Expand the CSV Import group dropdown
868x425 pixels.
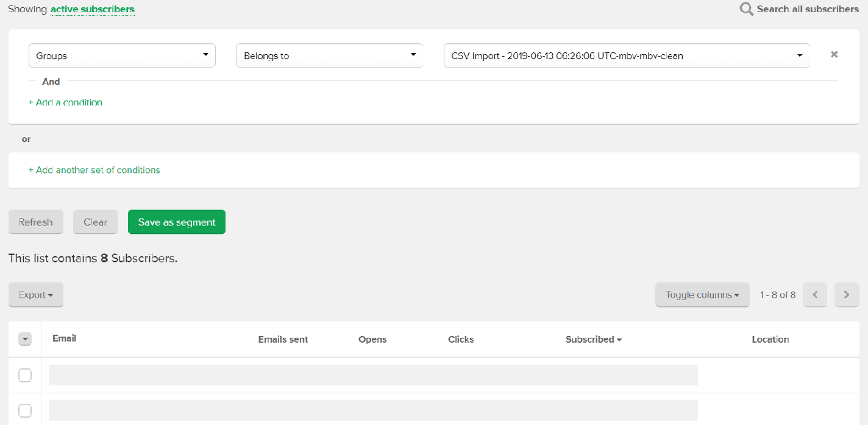point(627,55)
